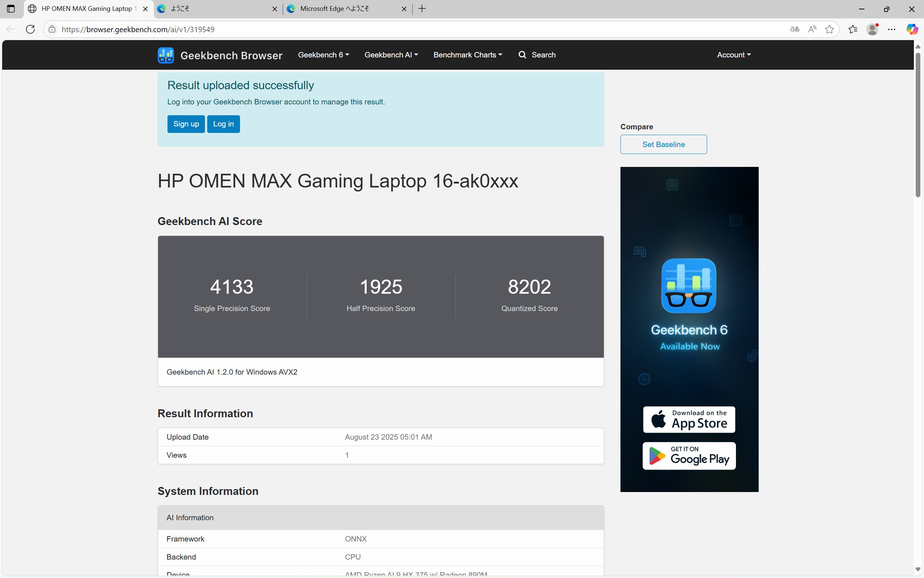Minimize the Edge browser window
The image size is (924, 578).
point(862,9)
